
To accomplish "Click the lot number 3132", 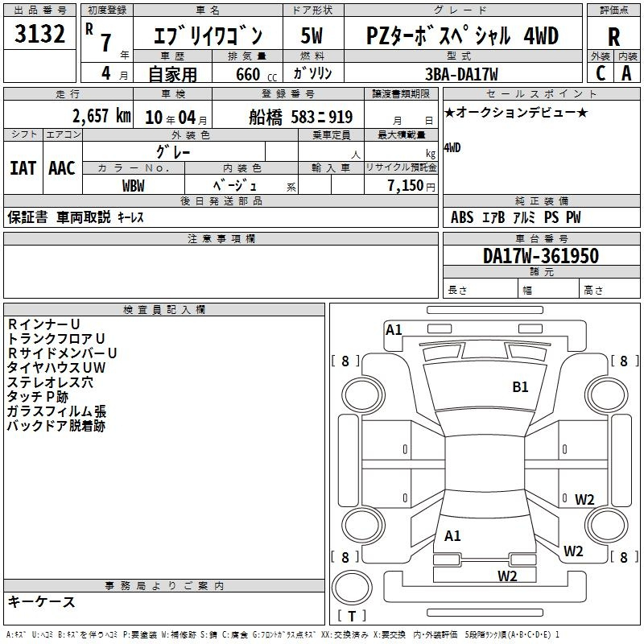I will point(40,35).
